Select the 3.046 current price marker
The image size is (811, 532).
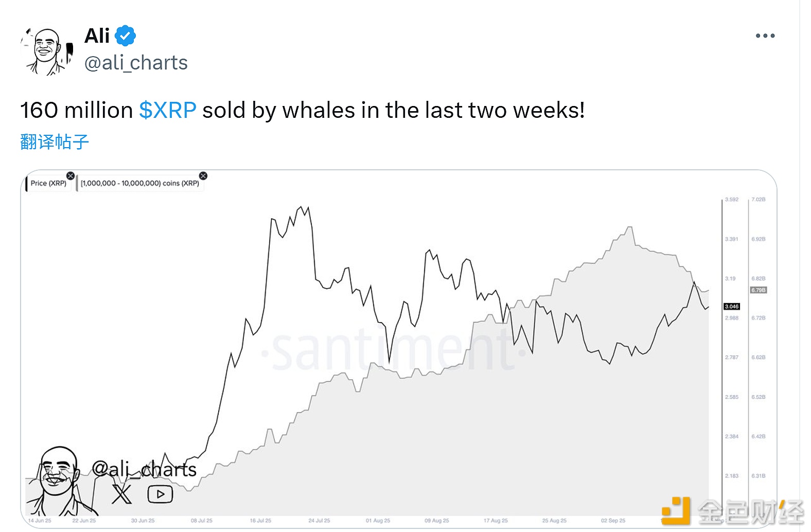(x=731, y=307)
